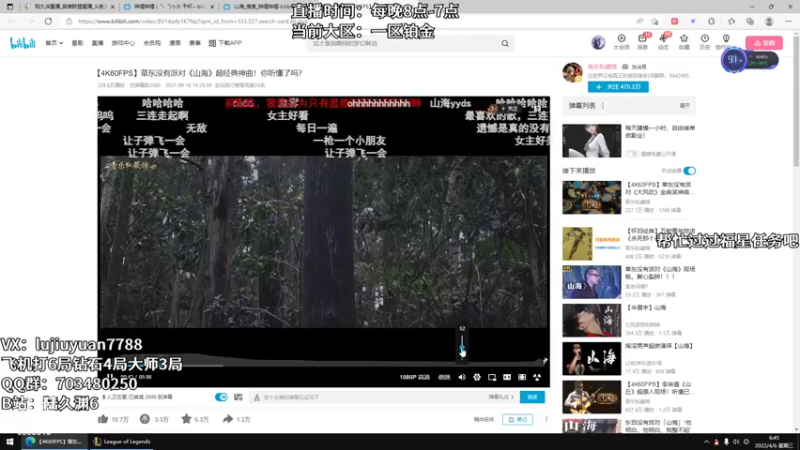This screenshot has height=450, width=800.
Task: Open the ad thumbnail 每天建模一小时
Action: click(592, 141)
